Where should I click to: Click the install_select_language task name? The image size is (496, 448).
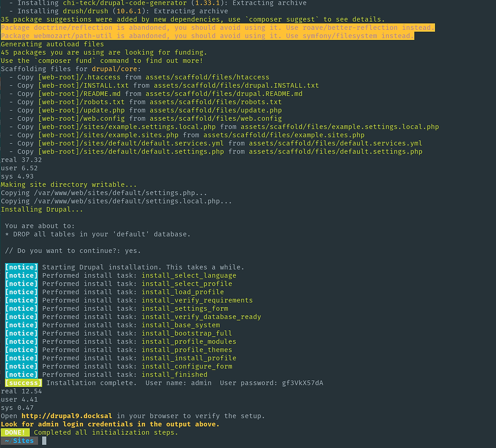[x=189, y=276]
